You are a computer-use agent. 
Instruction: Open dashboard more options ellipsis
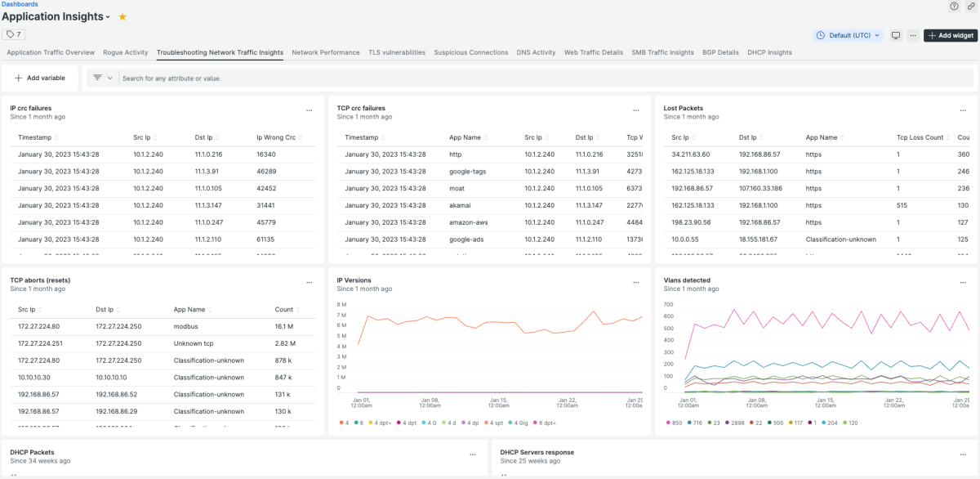912,35
